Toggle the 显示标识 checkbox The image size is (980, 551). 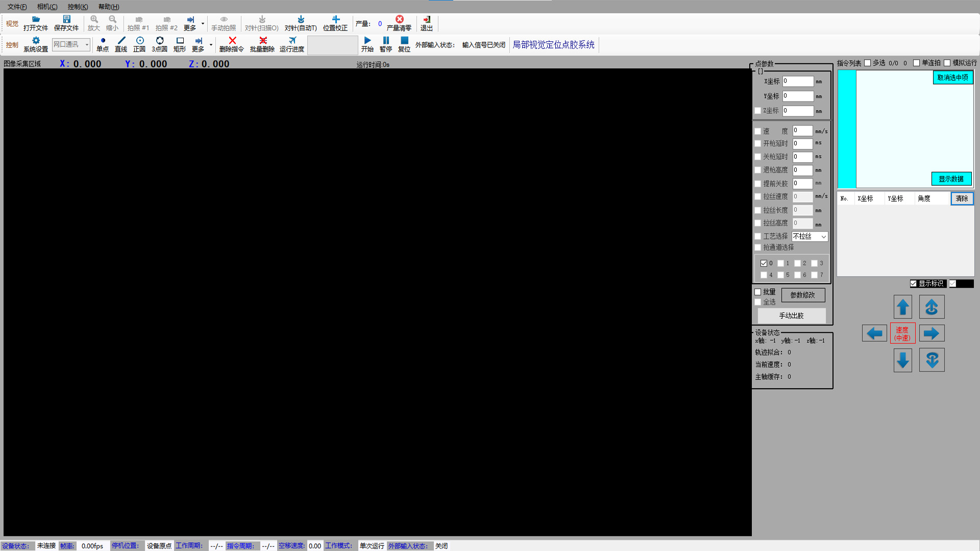click(914, 284)
